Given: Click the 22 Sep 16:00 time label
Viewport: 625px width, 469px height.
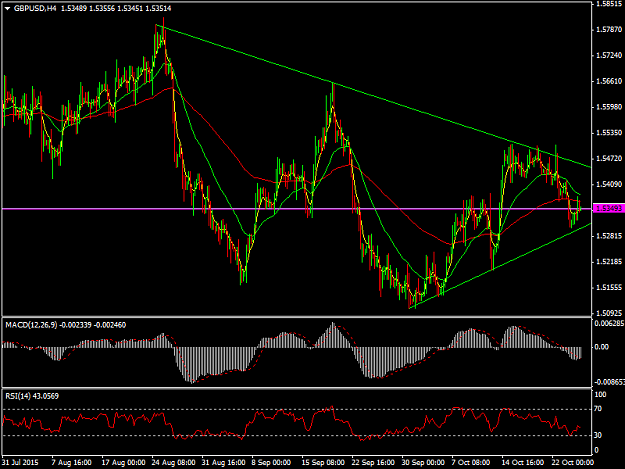Looking at the screenshot, I should coord(373,463).
